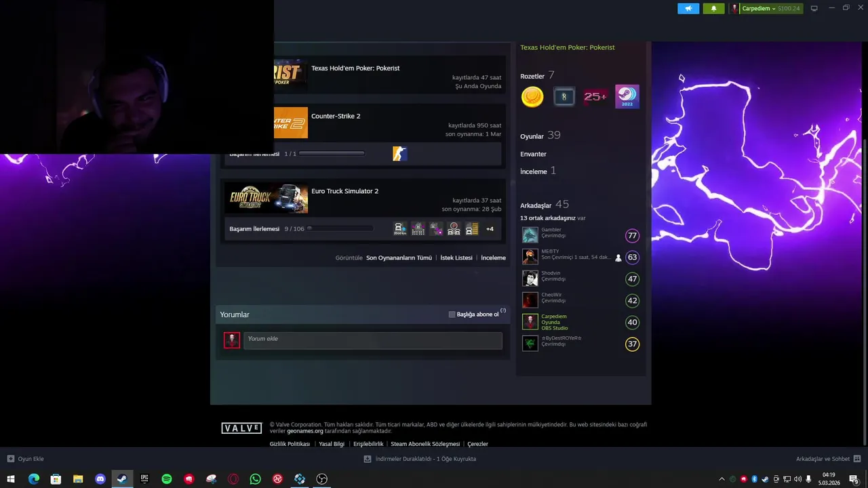Image resolution: width=868 pixels, height=488 pixels.
Task: Open Discord from the taskbar
Action: [100, 479]
